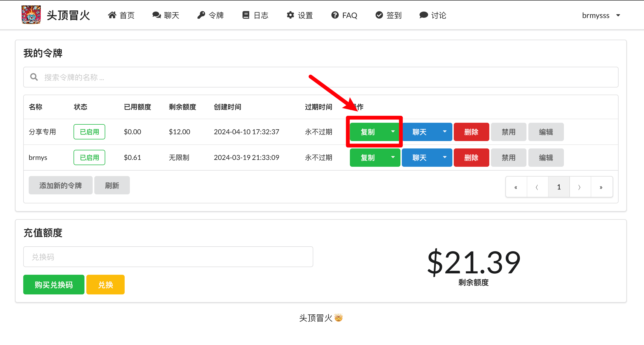The height and width of the screenshot is (345, 644).
Task: Click the 创建时间 column header
Action: pos(227,107)
